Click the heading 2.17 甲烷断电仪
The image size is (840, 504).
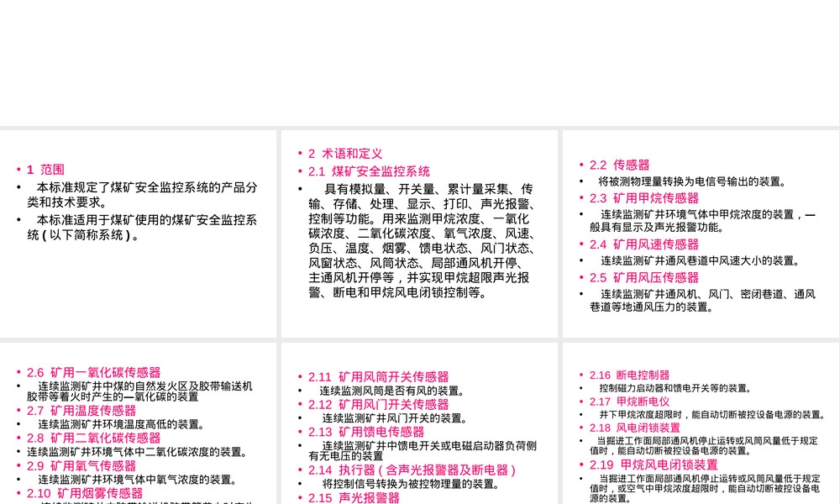[629, 402]
